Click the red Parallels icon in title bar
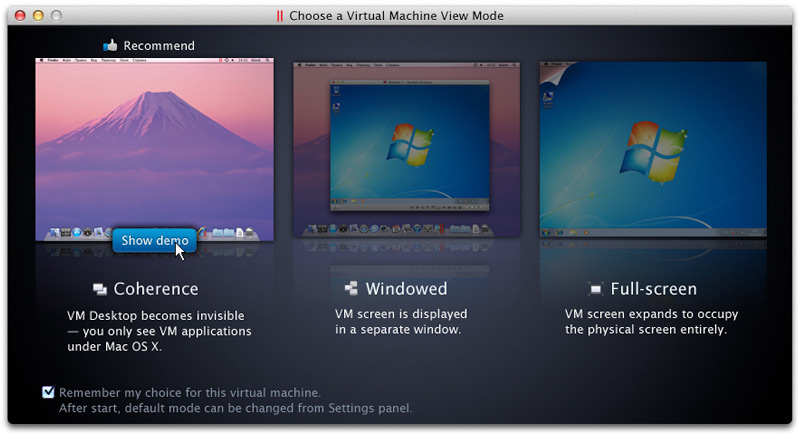The width and height of the screenshot is (799, 435). (280, 16)
